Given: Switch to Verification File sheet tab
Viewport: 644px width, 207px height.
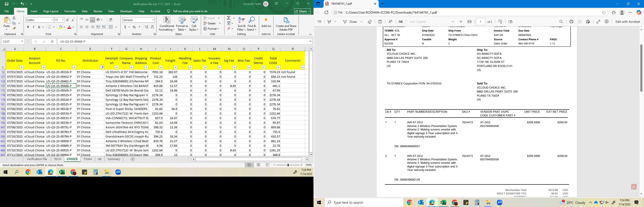Looking at the screenshot, I should (x=37, y=159).
